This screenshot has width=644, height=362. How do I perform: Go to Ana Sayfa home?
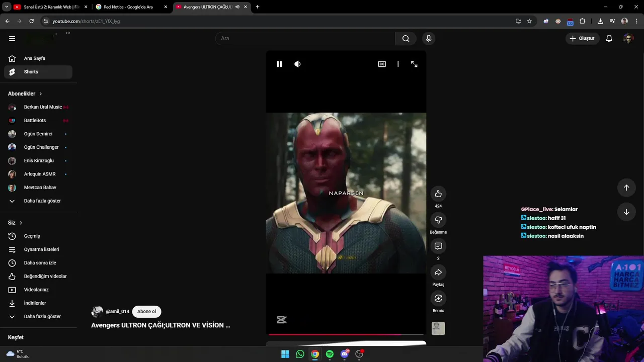[38, 58]
